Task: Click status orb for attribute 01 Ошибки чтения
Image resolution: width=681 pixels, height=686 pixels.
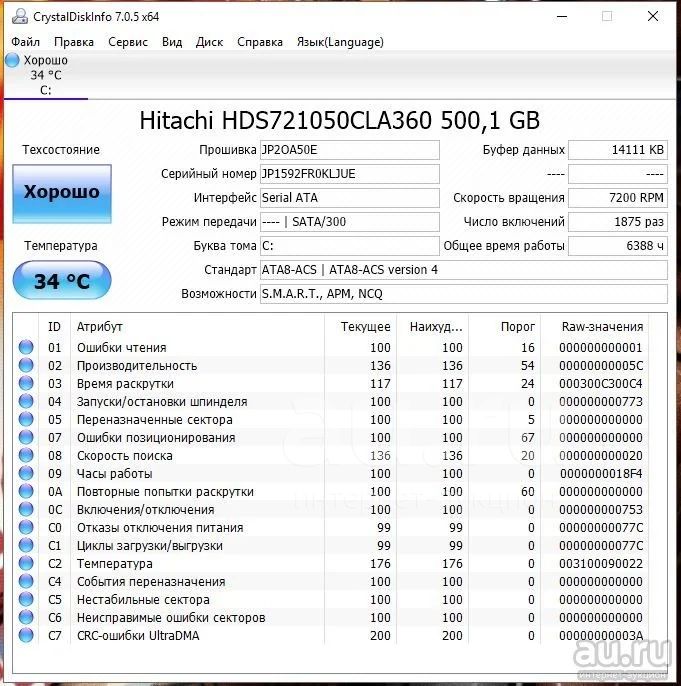Action: [26, 347]
